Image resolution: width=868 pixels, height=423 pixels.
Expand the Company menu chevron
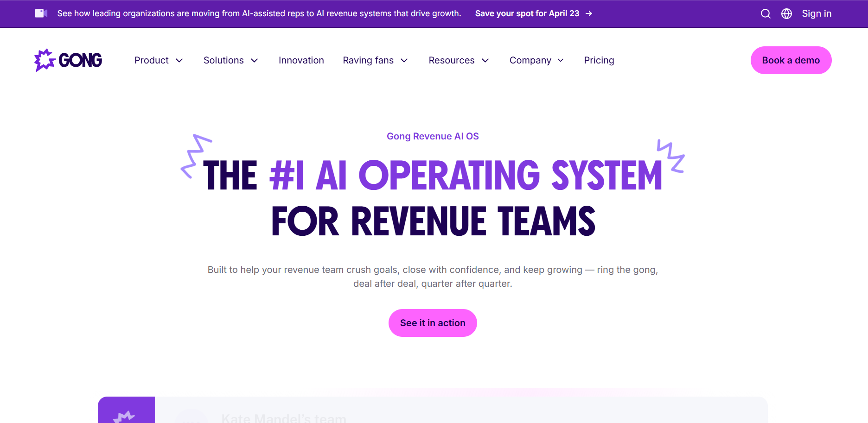click(x=561, y=61)
